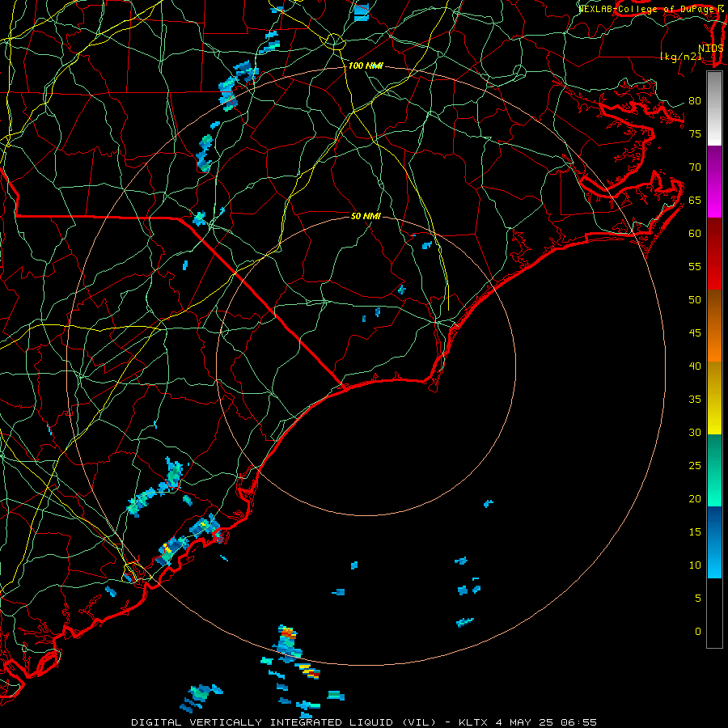The width and height of the screenshot is (728, 728).
Task: Click the 4 MAY 25 date text
Action: point(527,722)
